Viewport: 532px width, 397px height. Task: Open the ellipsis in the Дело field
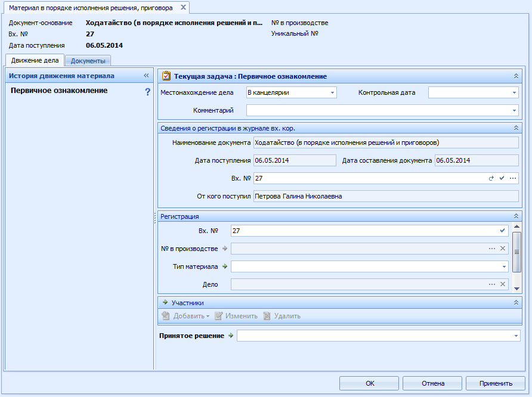click(492, 284)
